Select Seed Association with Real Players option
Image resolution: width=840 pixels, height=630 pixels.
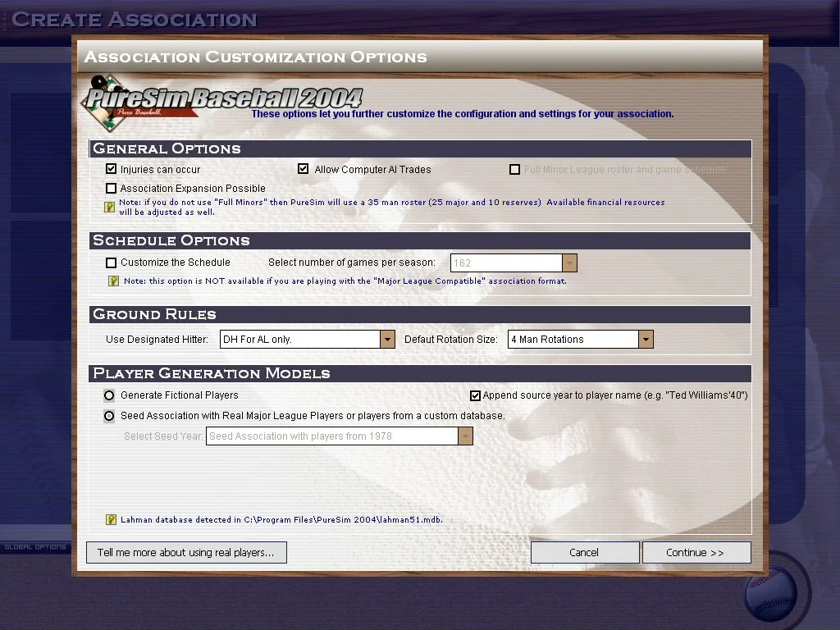tap(109, 416)
